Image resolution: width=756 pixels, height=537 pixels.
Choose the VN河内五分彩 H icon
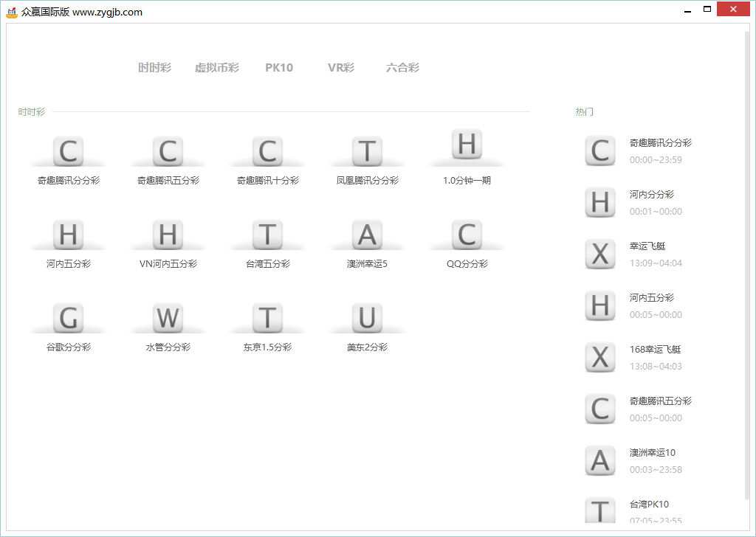pyautogui.click(x=168, y=235)
